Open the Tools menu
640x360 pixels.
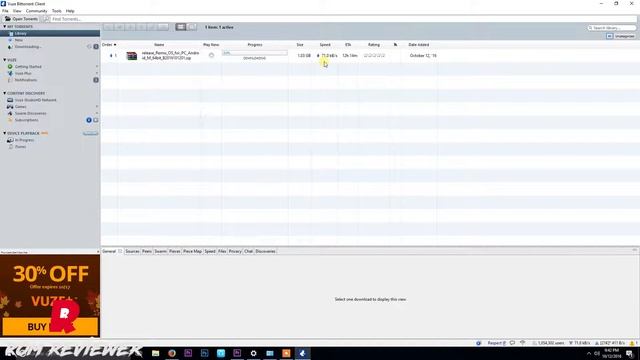coord(57,11)
